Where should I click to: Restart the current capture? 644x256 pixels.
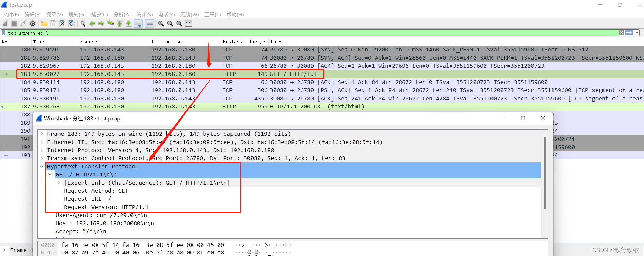[23, 24]
